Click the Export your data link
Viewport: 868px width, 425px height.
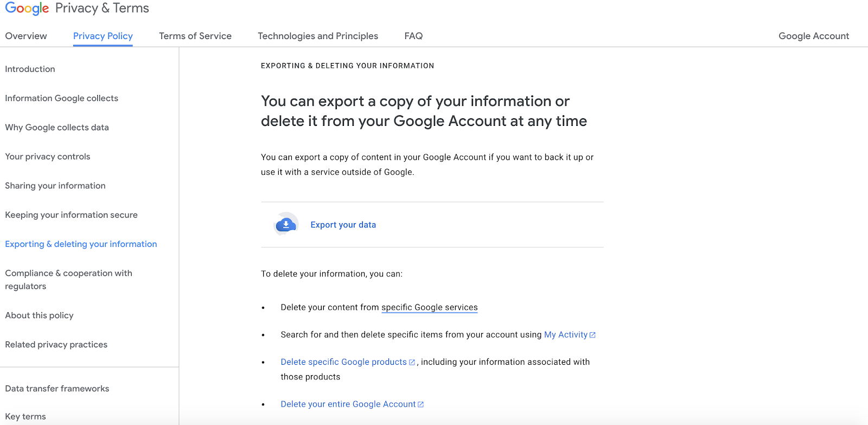click(343, 225)
